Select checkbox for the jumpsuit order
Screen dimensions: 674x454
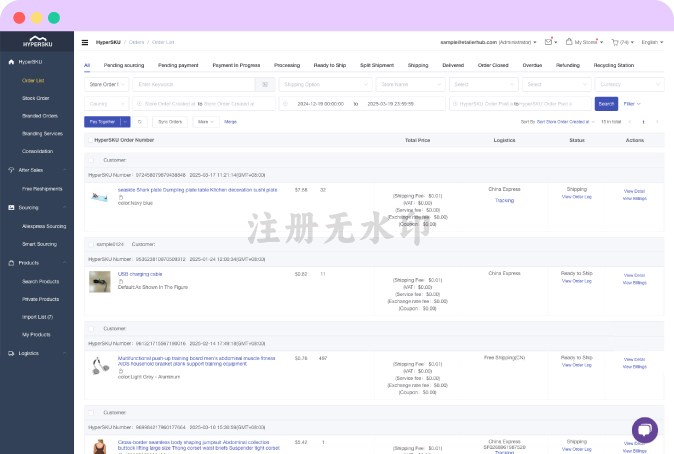[x=91, y=413]
